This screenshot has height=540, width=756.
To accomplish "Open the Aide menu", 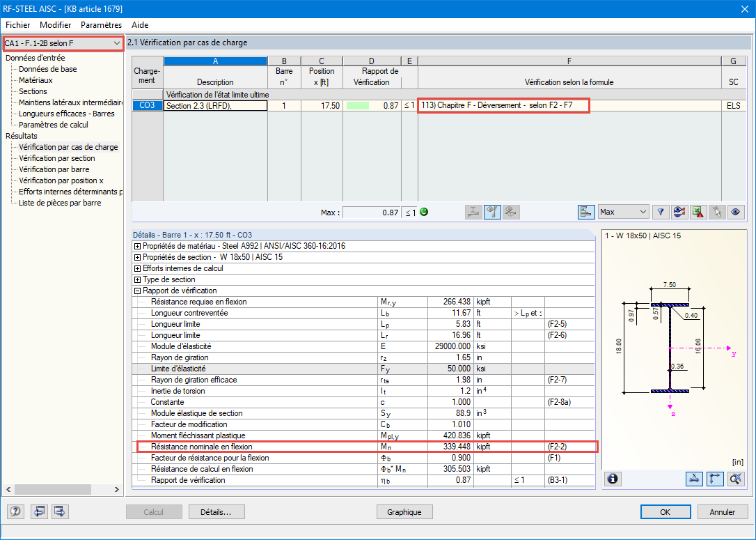I will click(140, 25).
